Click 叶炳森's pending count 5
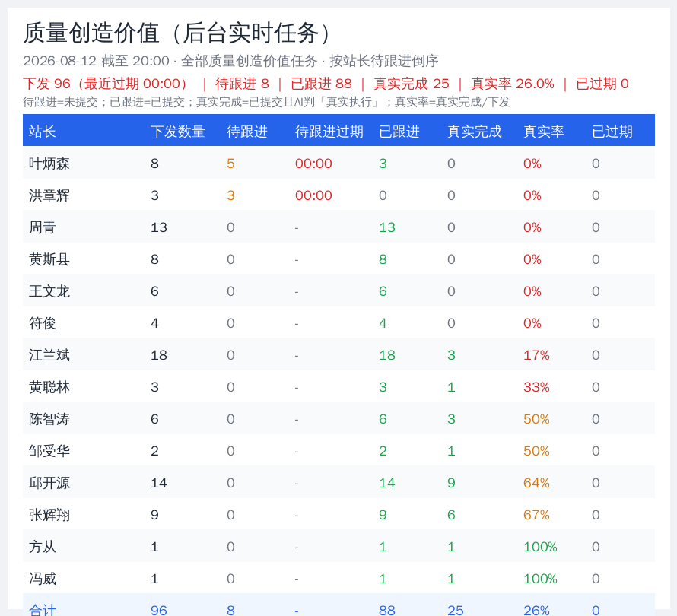Image resolution: width=677 pixels, height=616 pixels. [x=230, y=164]
